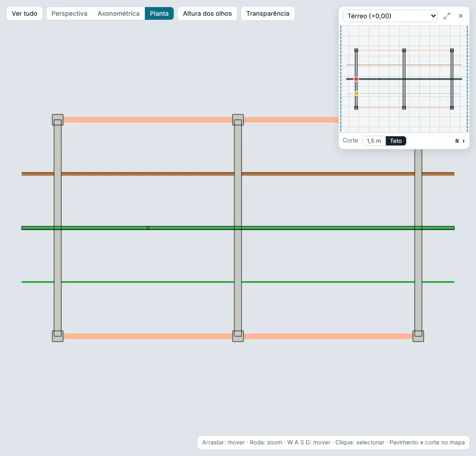Set cut height to Teto

(395, 141)
